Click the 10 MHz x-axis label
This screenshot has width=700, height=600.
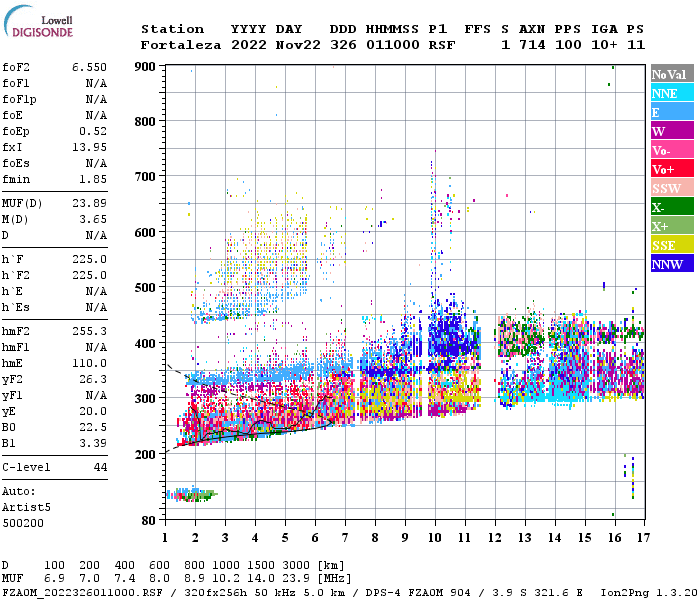[435, 538]
